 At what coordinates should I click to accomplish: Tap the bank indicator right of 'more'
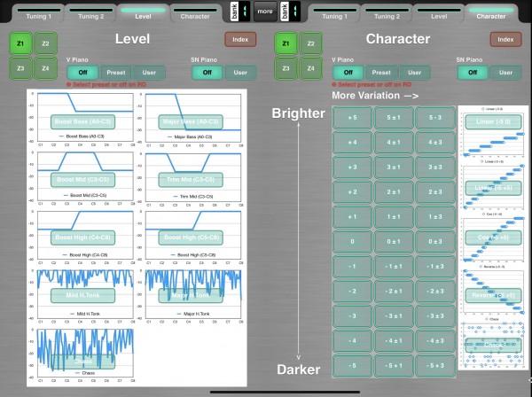(x=291, y=12)
